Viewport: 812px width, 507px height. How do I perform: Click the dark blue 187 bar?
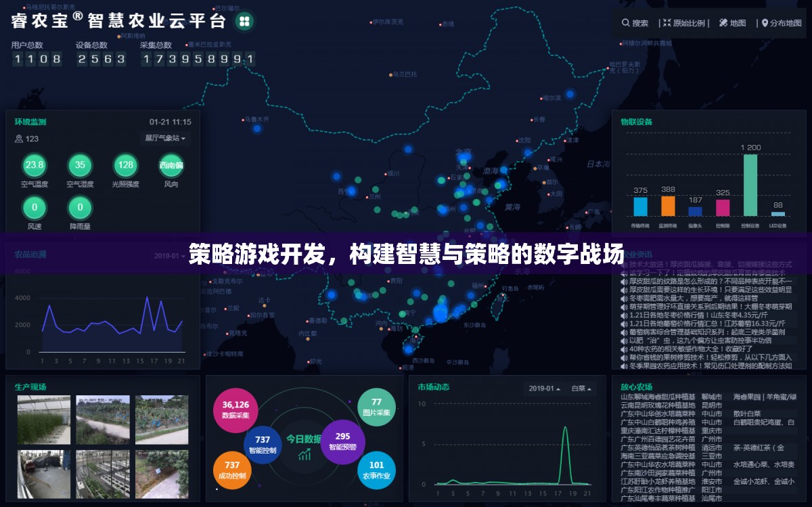[x=695, y=211]
